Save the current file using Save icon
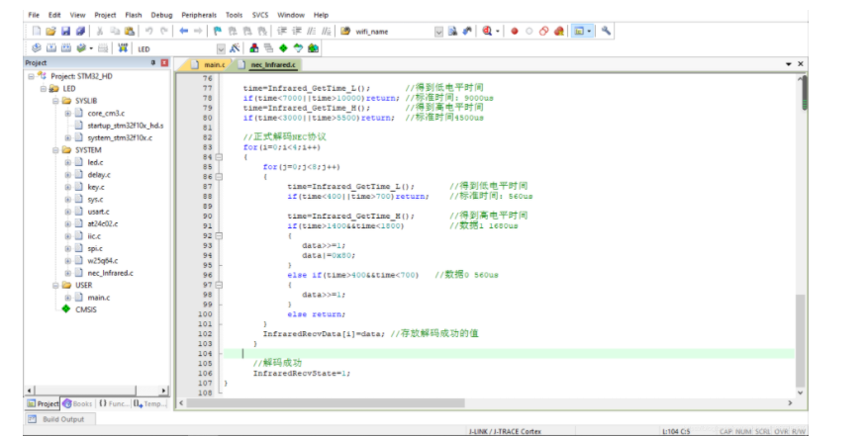 coord(65,32)
